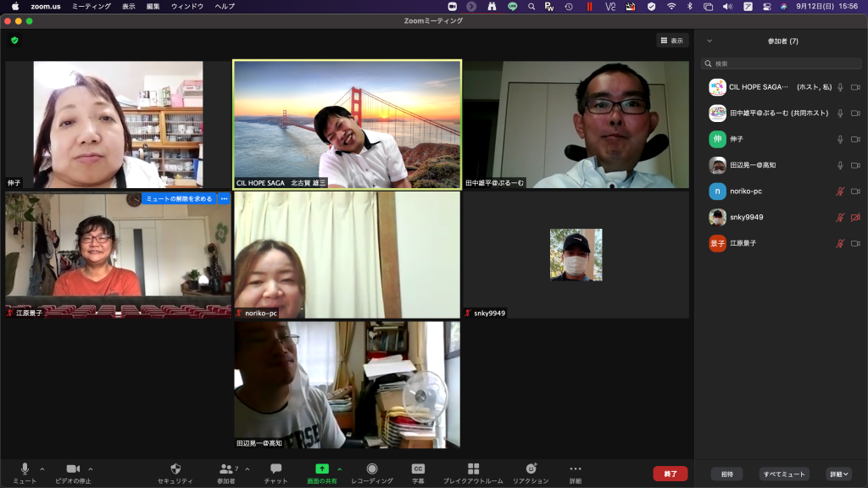The image size is (868, 488).
Task: Click the Mute All (すべてミュート) button
Action: click(783, 474)
